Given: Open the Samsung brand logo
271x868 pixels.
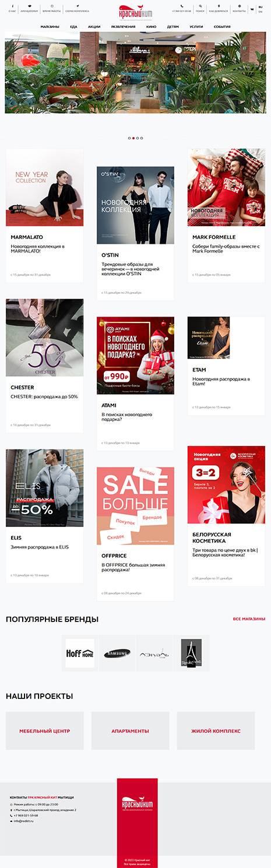Looking at the screenshot, I should [117, 653].
